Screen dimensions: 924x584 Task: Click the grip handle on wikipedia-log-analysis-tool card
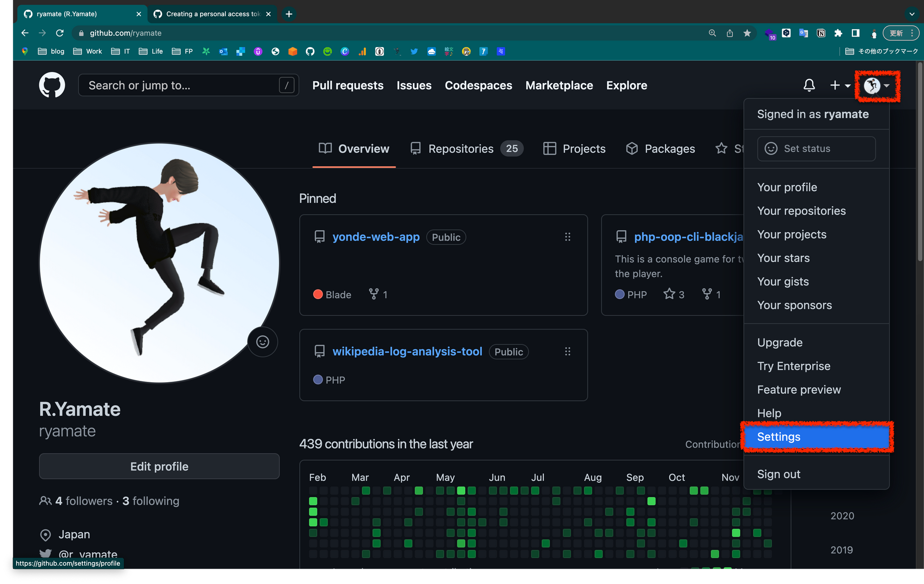pyautogui.click(x=567, y=351)
